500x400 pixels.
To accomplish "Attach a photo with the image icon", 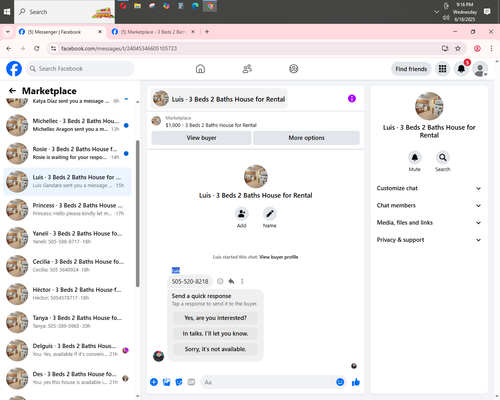I will pyautogui.click(x=166, y=382).
